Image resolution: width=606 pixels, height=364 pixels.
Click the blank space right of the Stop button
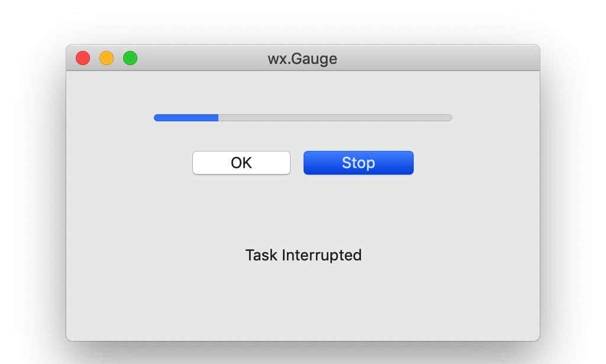473,163
